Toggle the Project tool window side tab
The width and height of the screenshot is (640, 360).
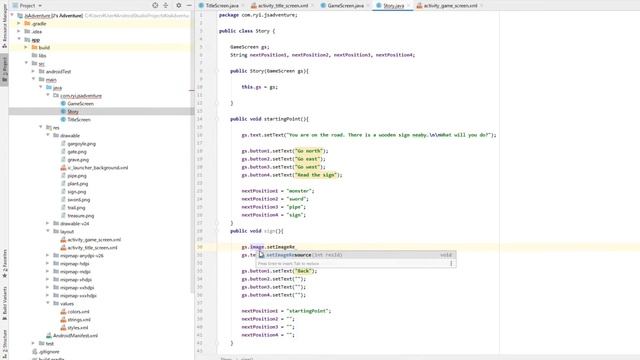click(4, 69)
